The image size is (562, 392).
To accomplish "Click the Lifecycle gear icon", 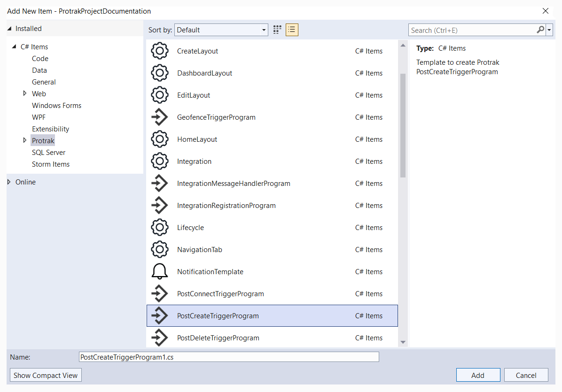I will 160,228.
